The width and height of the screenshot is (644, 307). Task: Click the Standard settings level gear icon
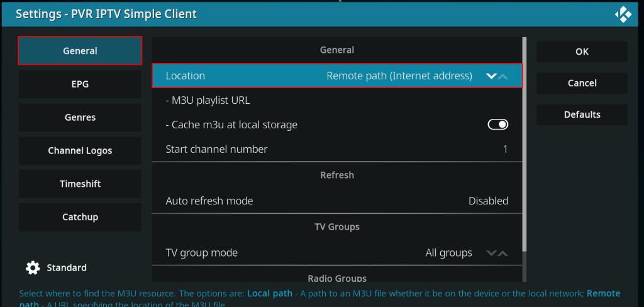tap(33, 267)
